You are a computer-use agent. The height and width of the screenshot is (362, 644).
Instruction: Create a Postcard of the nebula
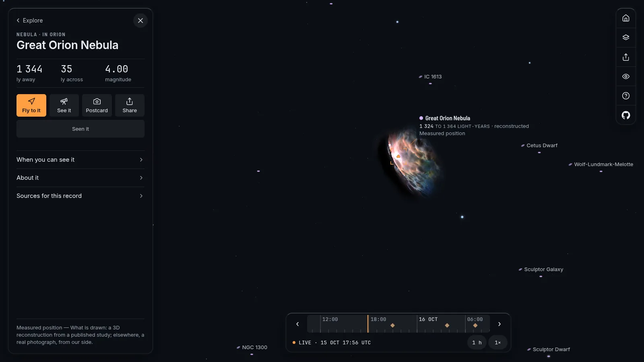[x=97, y=105]
